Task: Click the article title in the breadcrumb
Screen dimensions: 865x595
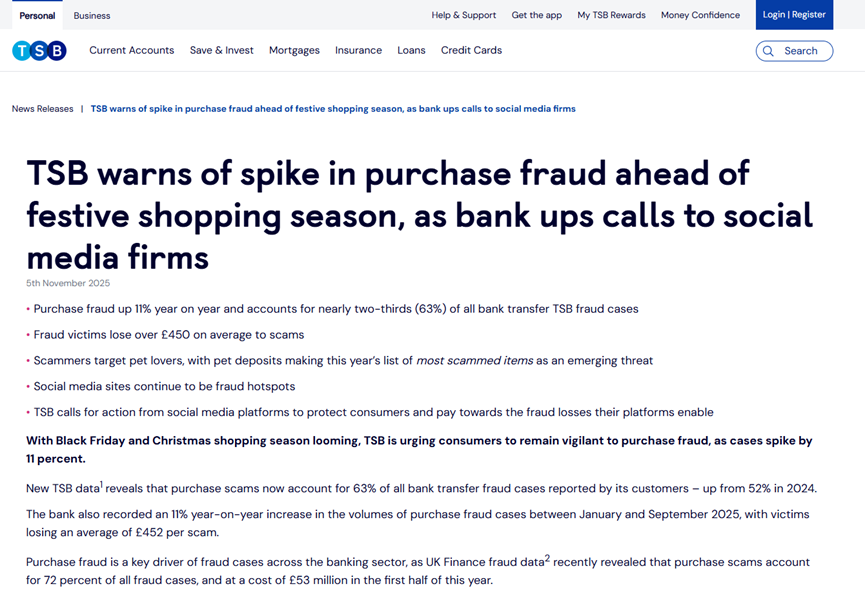Action: point(333,109)
